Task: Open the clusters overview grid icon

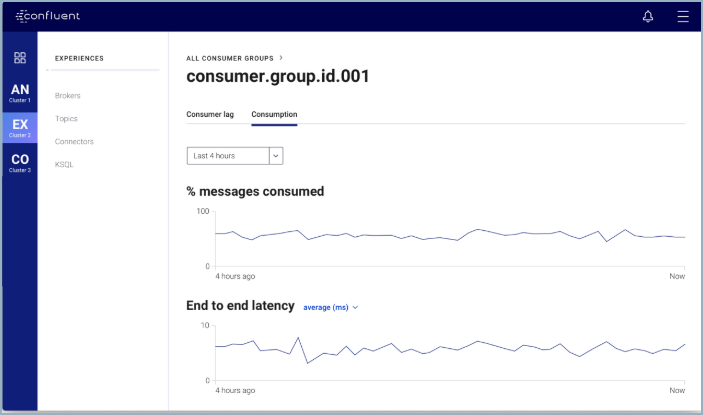Action: pyautogui.click(x=20, y=58)
